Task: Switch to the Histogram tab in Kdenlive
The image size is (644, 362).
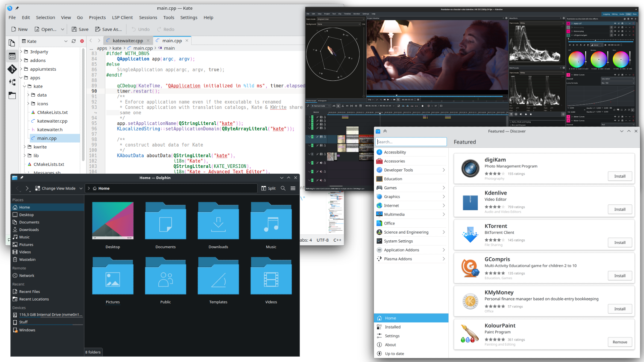Action: (322, 101)
